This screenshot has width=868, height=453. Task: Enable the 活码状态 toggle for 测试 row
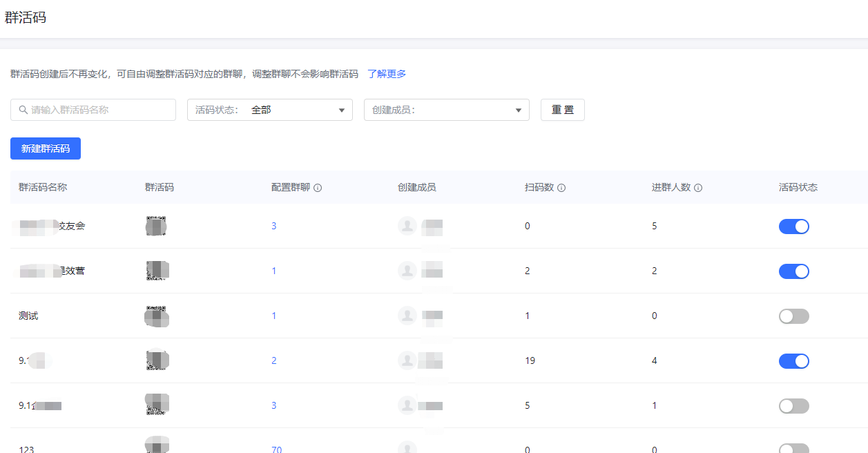pyautogui.click(x=793, y=316)
